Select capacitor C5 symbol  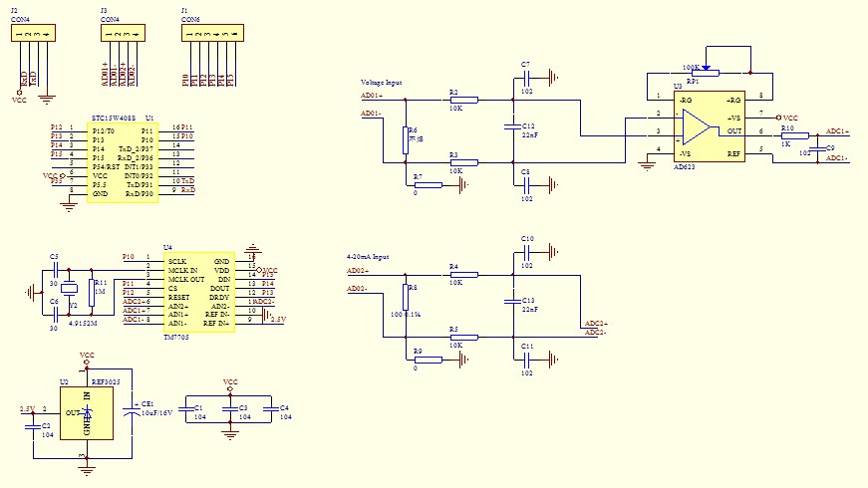tap(55, 270)
